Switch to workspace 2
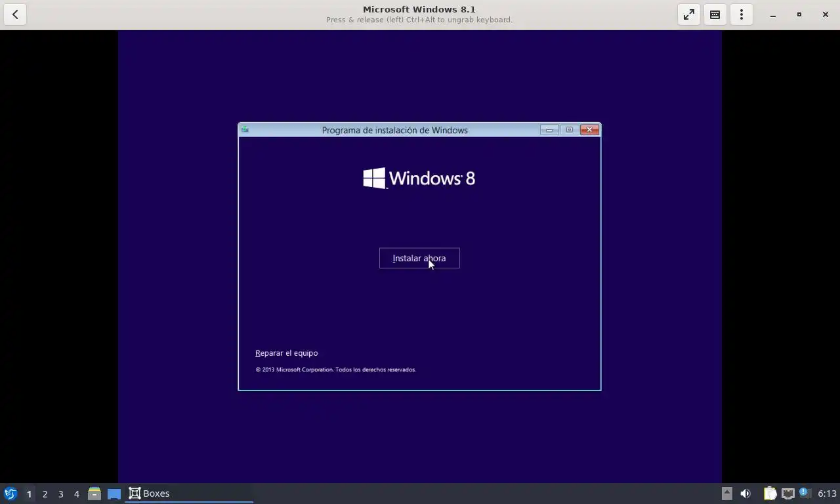840x504 pixels. pos(45,493)
